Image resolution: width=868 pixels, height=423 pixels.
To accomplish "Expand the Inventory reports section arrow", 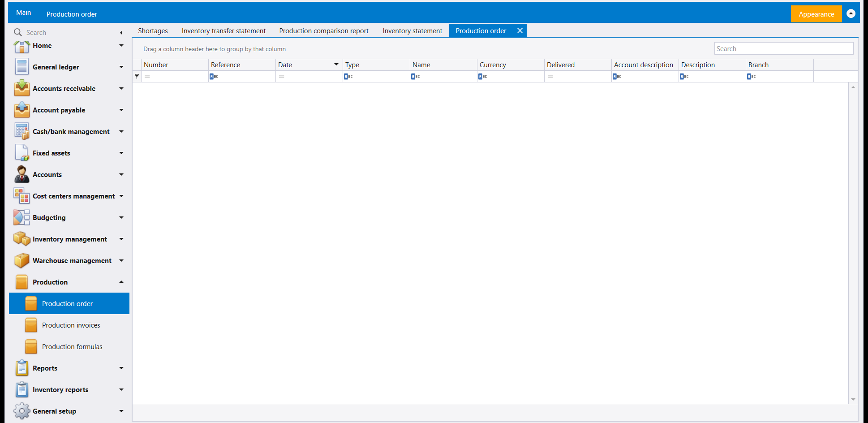I will pos(121,389).
